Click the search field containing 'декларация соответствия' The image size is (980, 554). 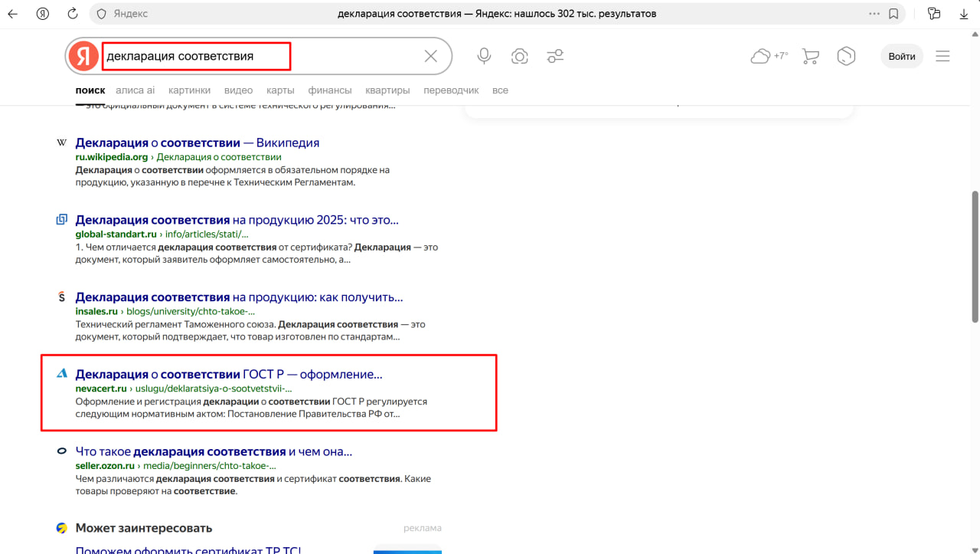point(260,56)
